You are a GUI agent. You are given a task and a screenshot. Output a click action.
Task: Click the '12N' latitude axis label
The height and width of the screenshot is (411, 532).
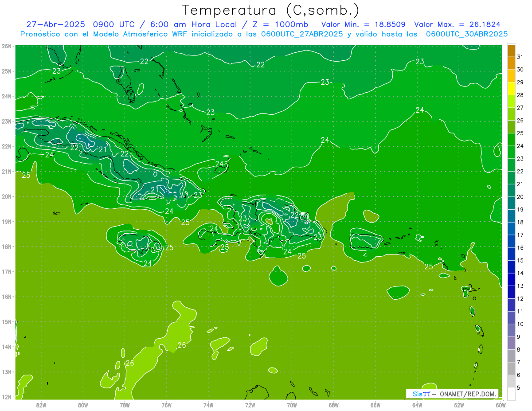coord(7,397)
